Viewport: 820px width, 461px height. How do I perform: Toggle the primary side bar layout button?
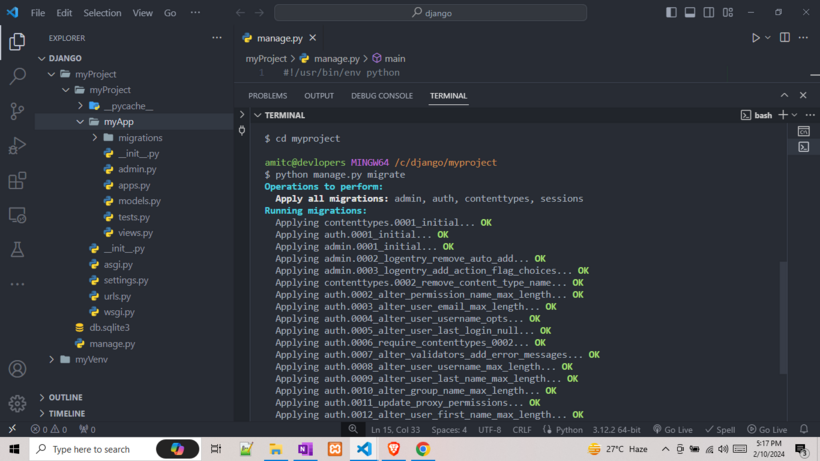click(671, 13)
